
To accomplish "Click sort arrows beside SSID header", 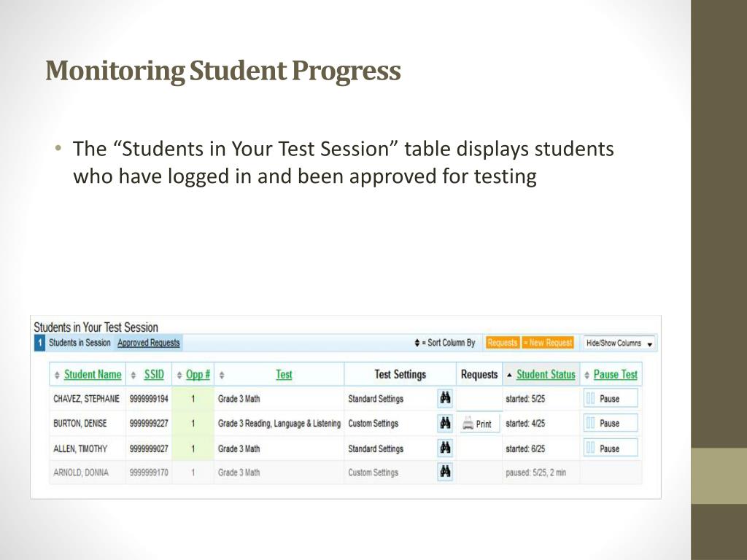I will coord(133,376).
